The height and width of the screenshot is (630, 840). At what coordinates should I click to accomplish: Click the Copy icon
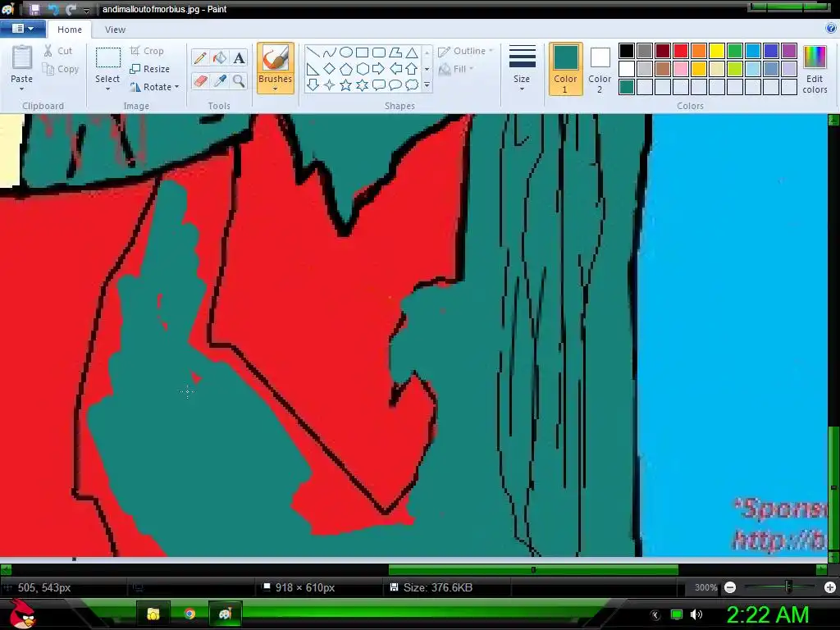pos(48,69)
